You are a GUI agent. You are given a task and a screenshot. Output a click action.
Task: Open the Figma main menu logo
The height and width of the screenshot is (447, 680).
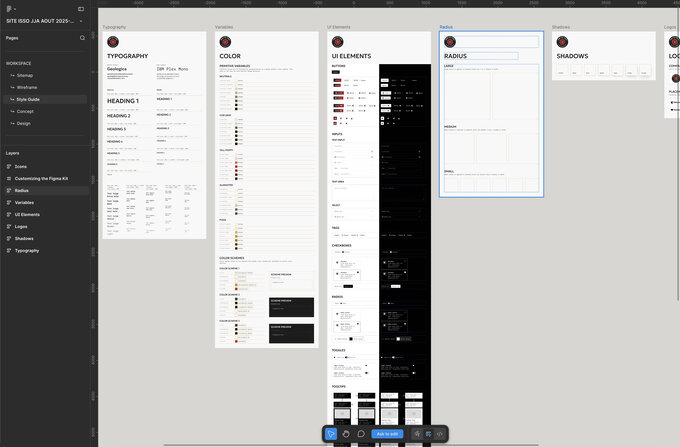point(9,9)
